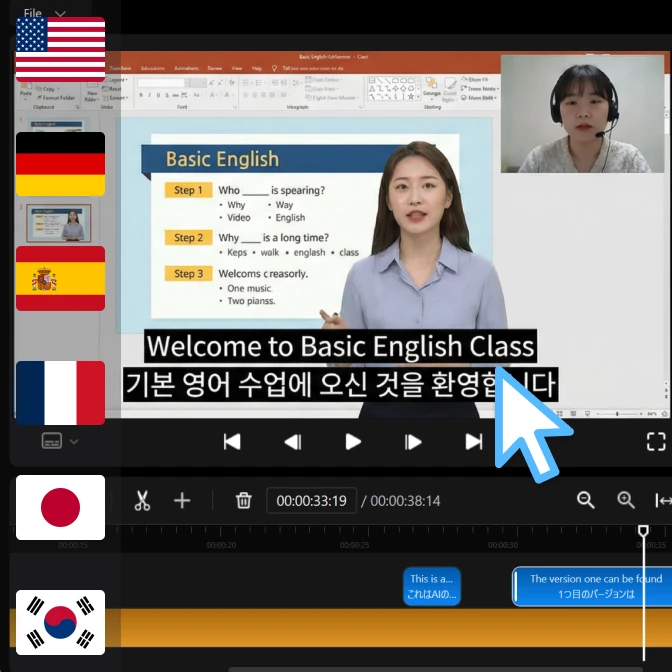Click the 00:00:25 ruler mark

(354, 545)
